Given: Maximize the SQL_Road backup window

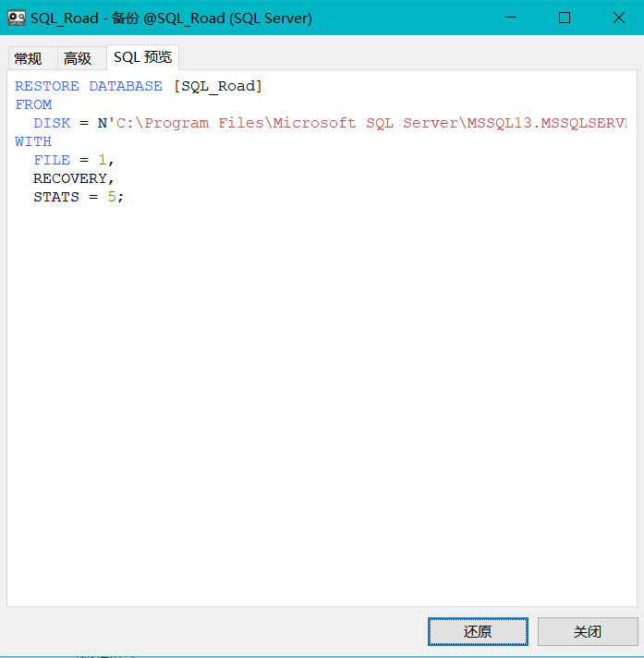Looking at the screenshot, I should pos(565,18).
